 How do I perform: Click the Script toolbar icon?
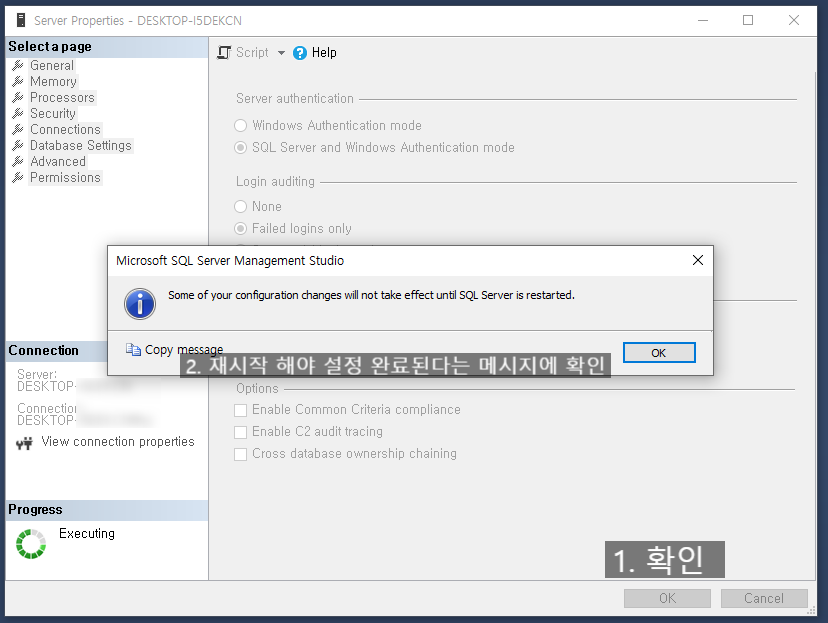coord(224,53)
